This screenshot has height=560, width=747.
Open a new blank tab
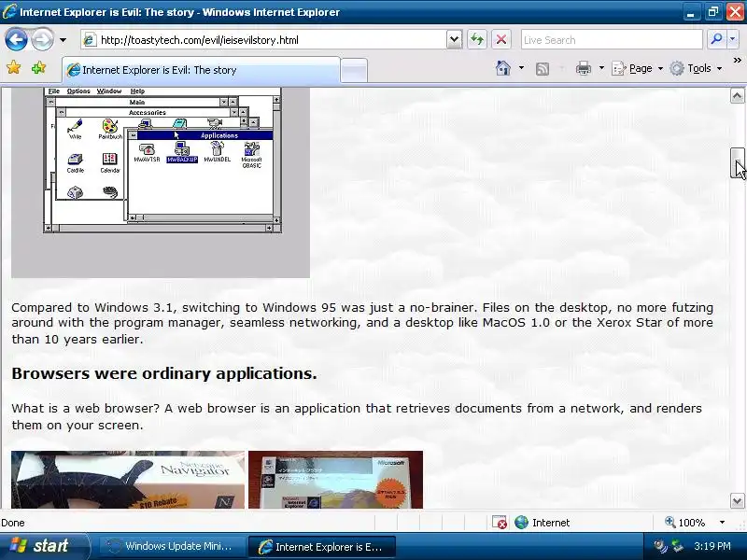tap(355, 71)
